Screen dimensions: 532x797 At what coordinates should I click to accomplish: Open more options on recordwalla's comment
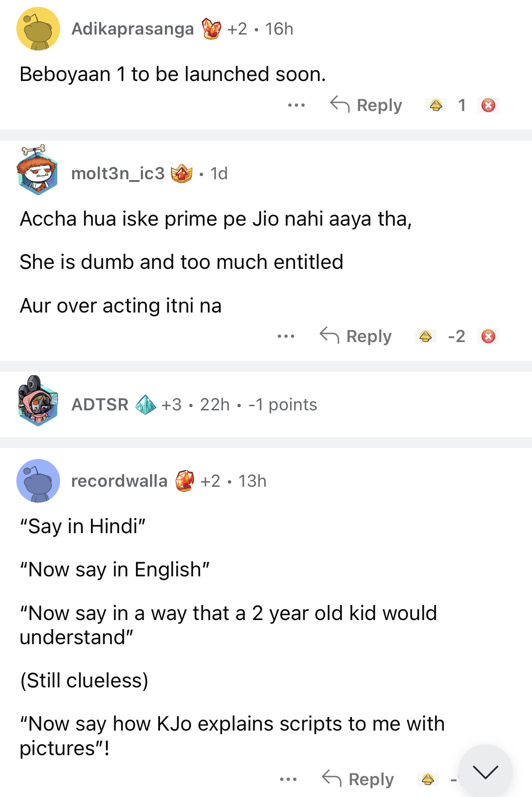coord(288,780)
